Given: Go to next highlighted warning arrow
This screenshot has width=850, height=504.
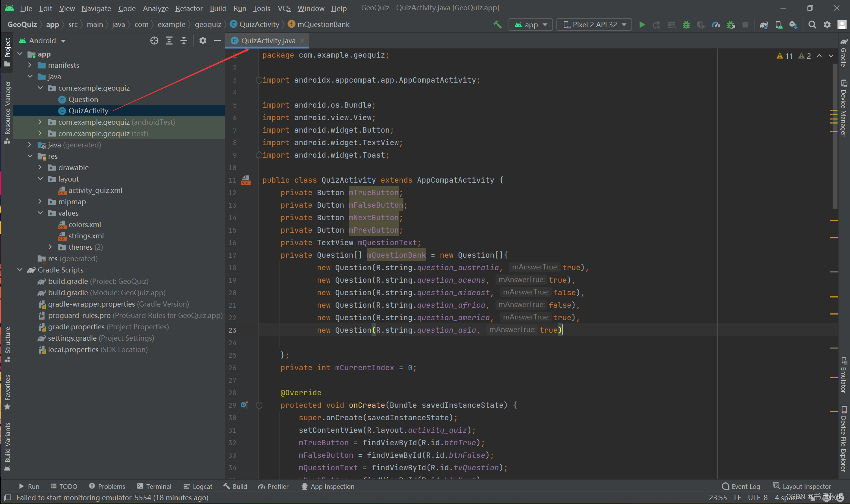Looking at the screenshot, I should (x=831, y=56).
